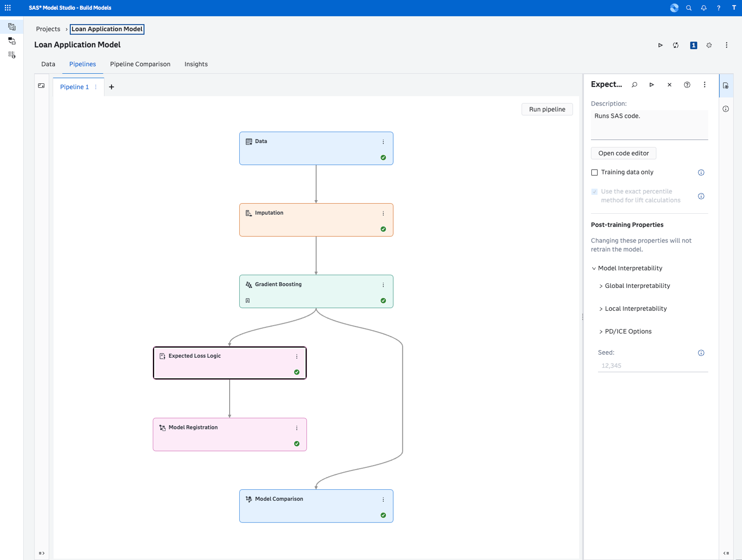Search in the properties panel
Image resolution: width=742 pixels, height=560 pixels.
(x=634, y=85)
